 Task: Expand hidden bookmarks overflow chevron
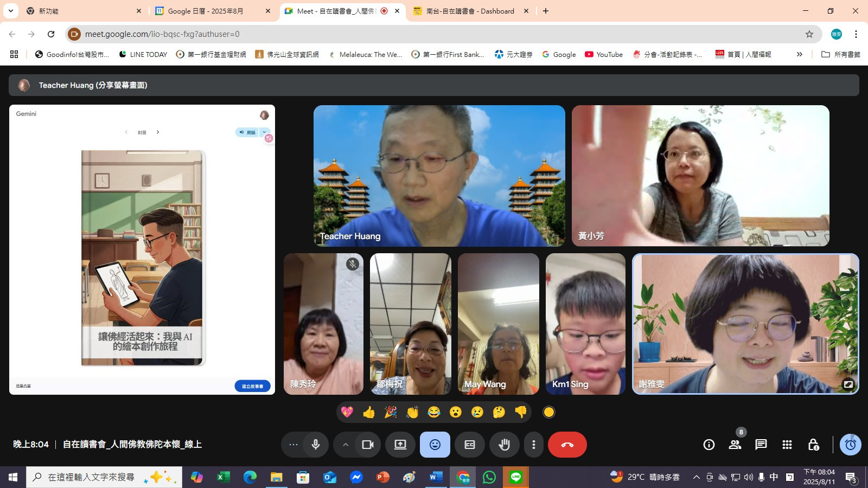[799, 54]
